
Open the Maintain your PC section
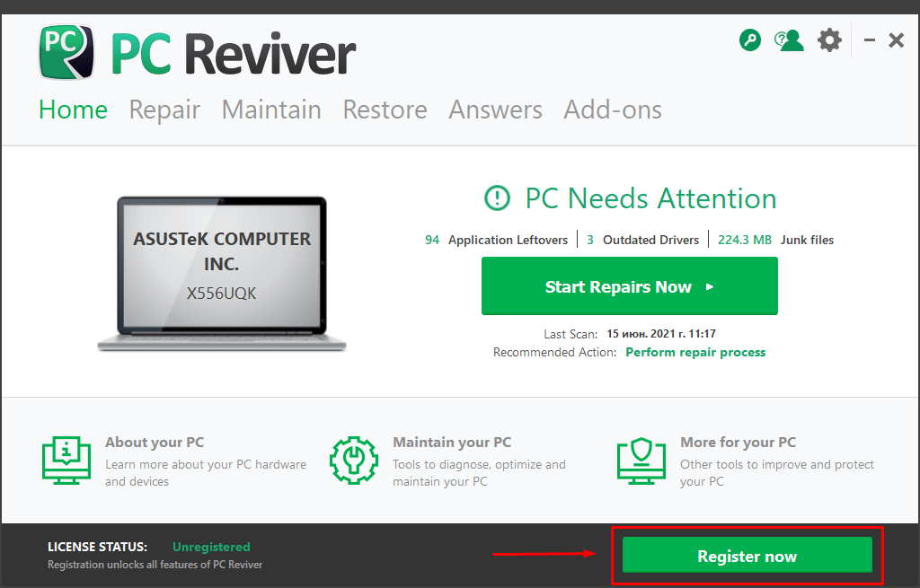447,461
